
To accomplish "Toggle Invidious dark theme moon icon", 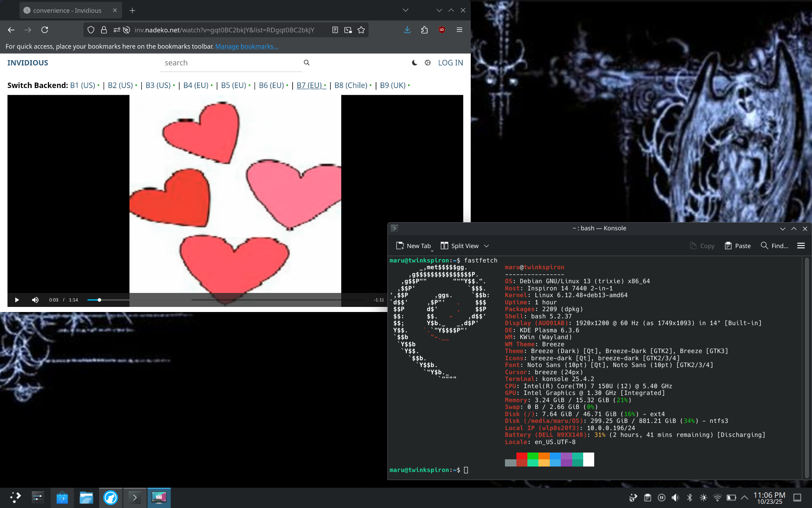I will (x=414, y=63).
